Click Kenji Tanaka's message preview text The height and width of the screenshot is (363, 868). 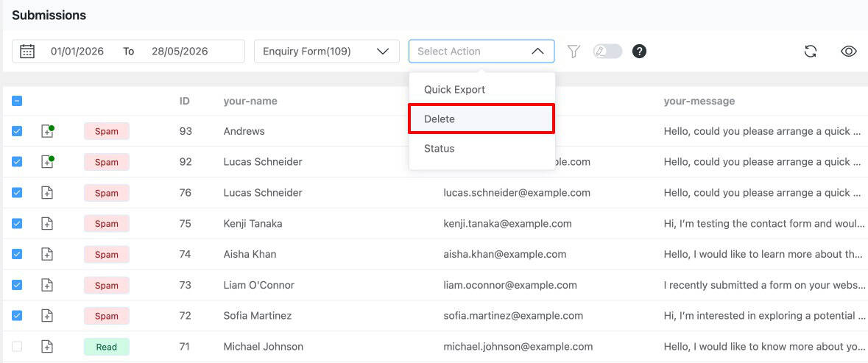(763, 224)
